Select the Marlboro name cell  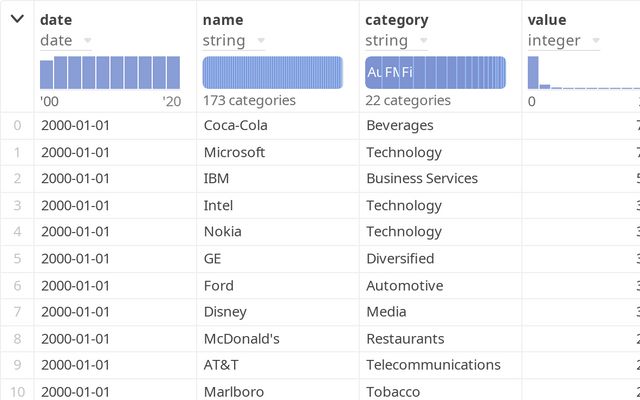pyautogui.click(x=234, y=392)
